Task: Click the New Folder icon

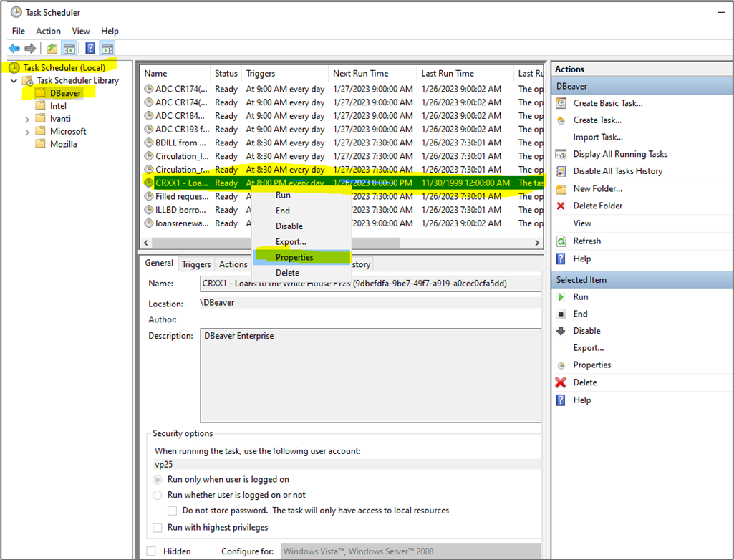Action: (561, 189)
